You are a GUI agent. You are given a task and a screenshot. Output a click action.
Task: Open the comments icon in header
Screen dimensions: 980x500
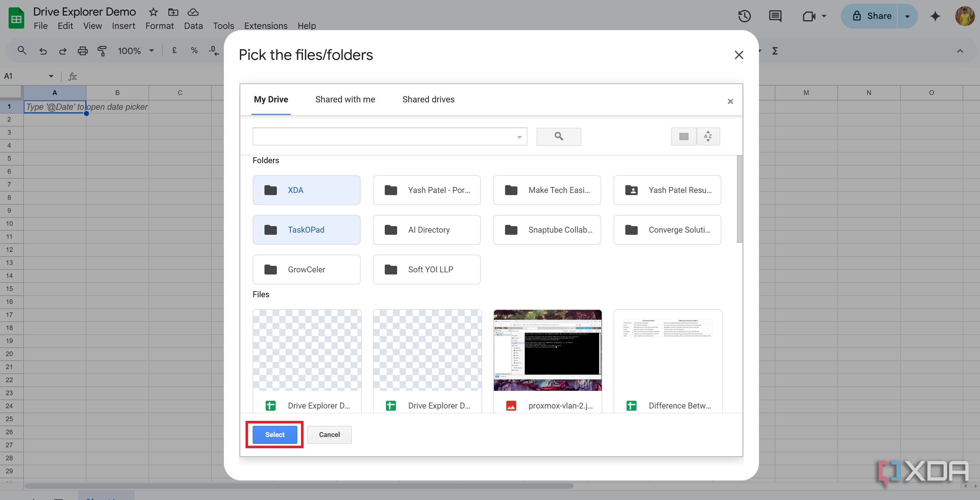(775, 16)
